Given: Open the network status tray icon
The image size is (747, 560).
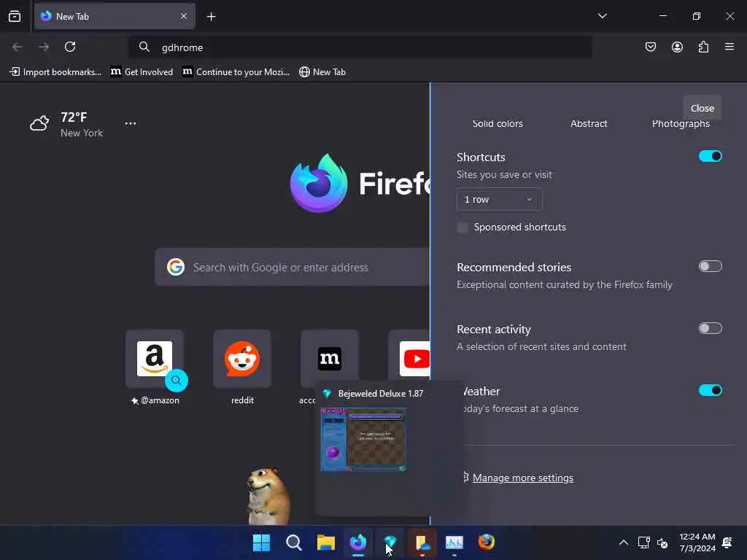Looking at the screenshot, I should pos(643,542).
